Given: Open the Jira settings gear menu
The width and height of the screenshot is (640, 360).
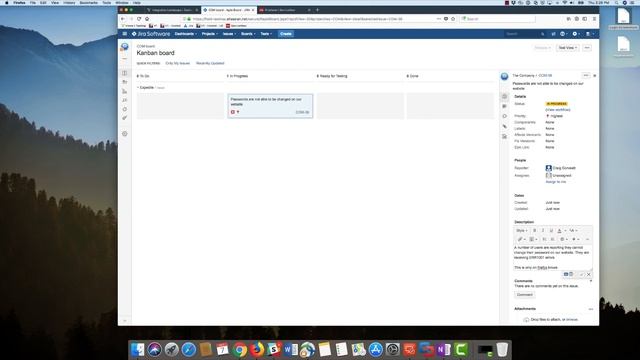Looking at the screenshot, I should point(575,34).
